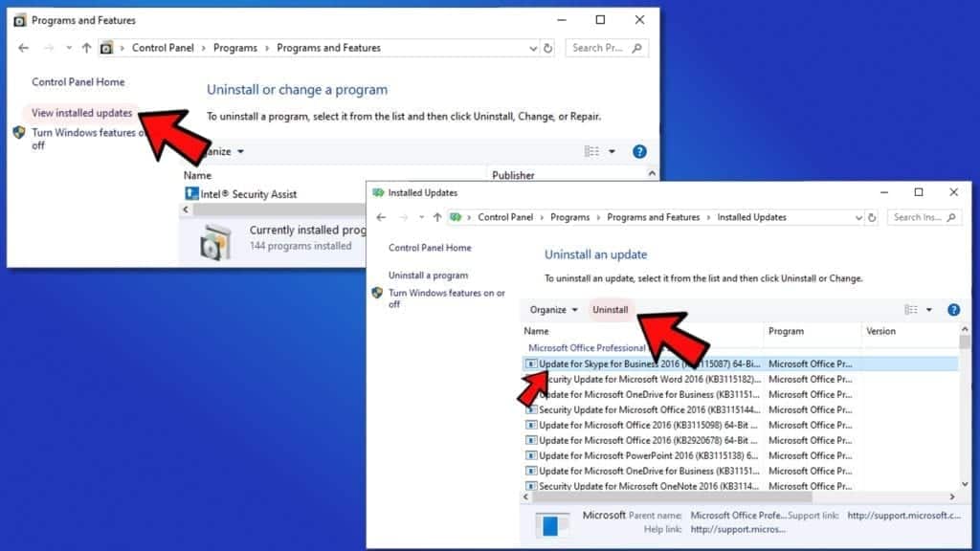Click Uninstall a program link
Image resolution: width=980 pixels, height=551 pixels.
pyautogui.click(x=428, y=275)
